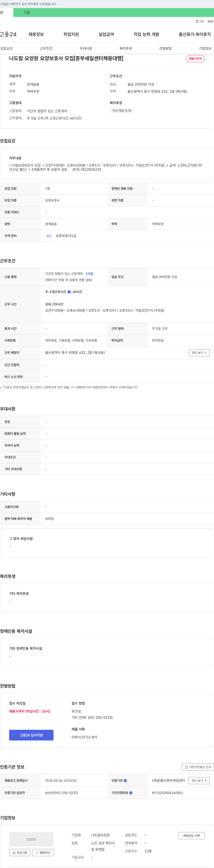The width and height of the screenshot is (214, 868).
Task: Click the contact 송숙연(052-250-5233)
Action: coord(62,793)
